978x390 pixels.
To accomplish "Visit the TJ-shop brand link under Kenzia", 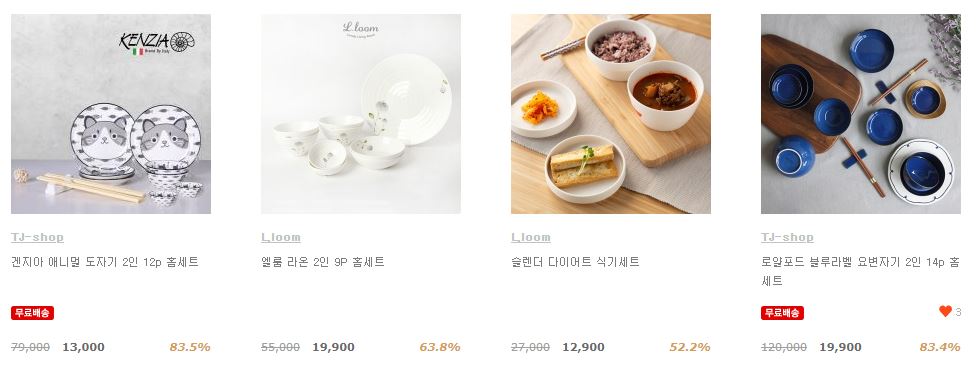I will tap(37, 237).
